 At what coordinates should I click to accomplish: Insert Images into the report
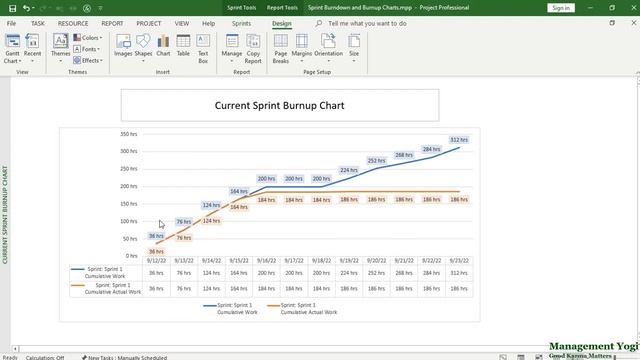123,46
